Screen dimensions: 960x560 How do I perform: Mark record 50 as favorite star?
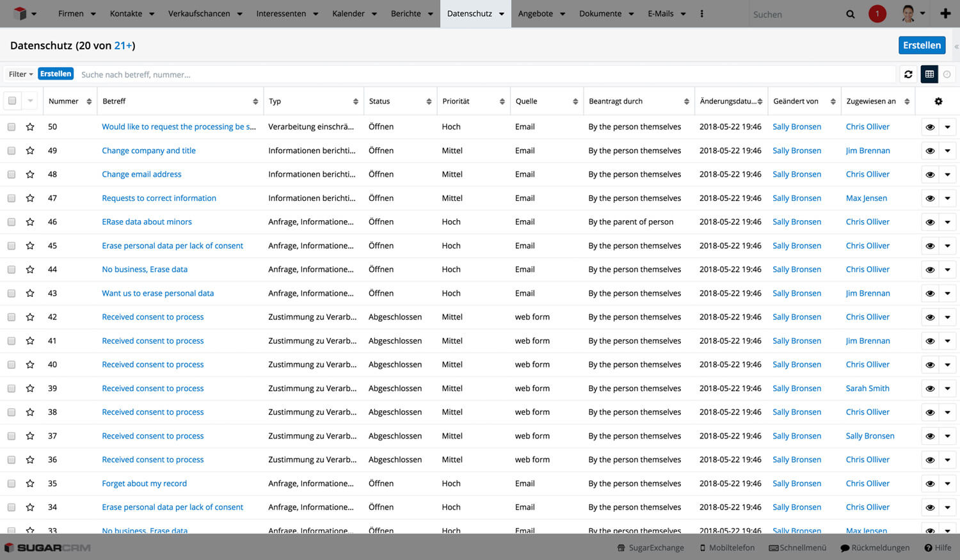point(30,127)
